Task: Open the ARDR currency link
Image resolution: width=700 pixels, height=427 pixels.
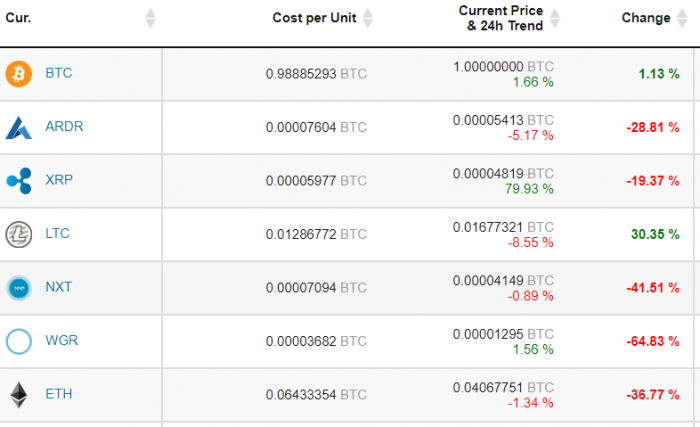Action: pos(64,126)
